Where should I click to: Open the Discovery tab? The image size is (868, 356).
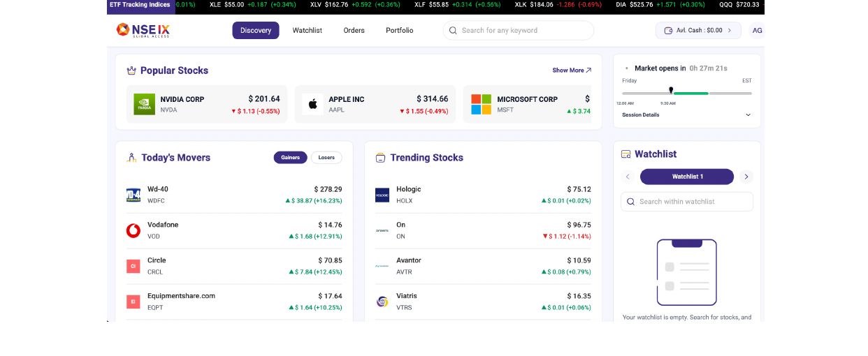pyautogui.click(x=256, y=31)
